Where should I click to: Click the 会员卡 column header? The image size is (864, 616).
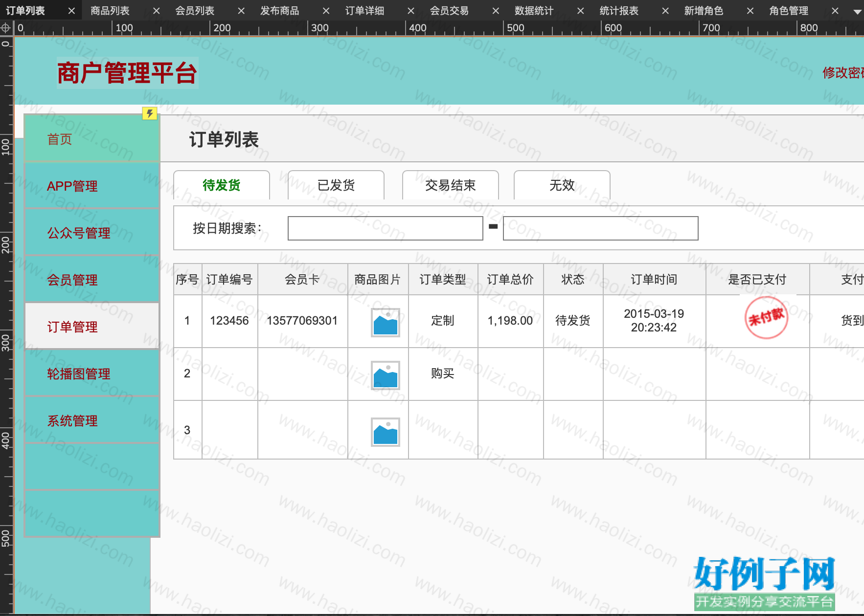click(x=302, y=279)
